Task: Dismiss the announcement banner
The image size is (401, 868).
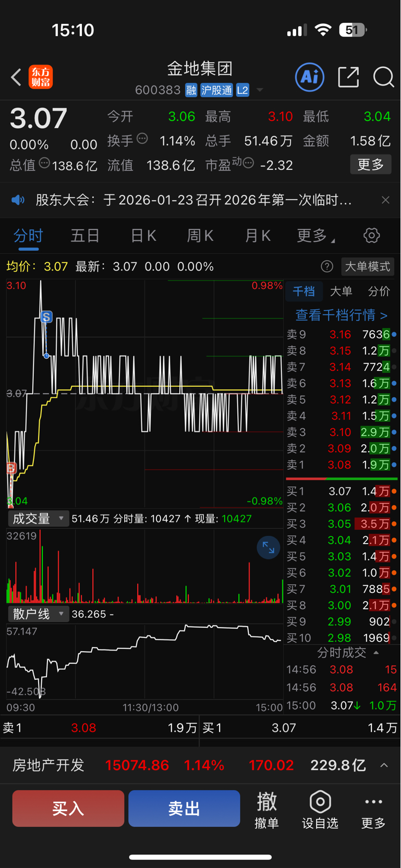Action: coord(385,200)
